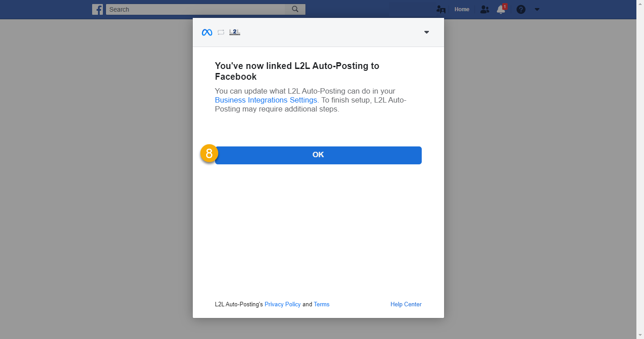
Task: Visit the Help Center
Action: 406,304
